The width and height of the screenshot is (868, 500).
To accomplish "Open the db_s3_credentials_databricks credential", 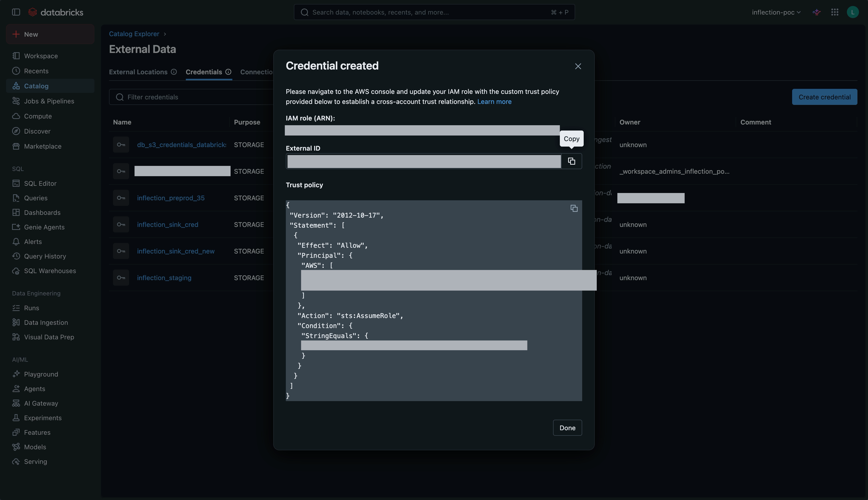I will [x=181, y=145].
